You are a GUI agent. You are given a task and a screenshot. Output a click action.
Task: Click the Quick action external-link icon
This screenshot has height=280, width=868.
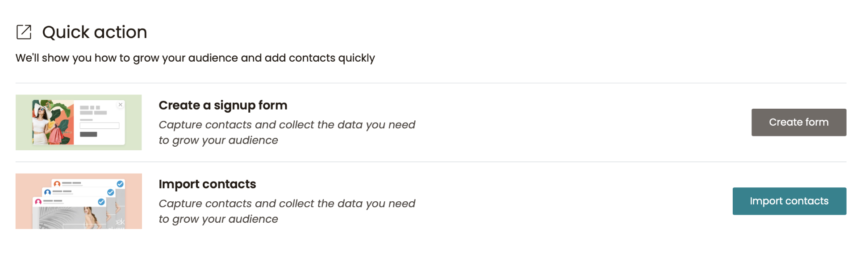pyautogui.click(x=24, y=32)
